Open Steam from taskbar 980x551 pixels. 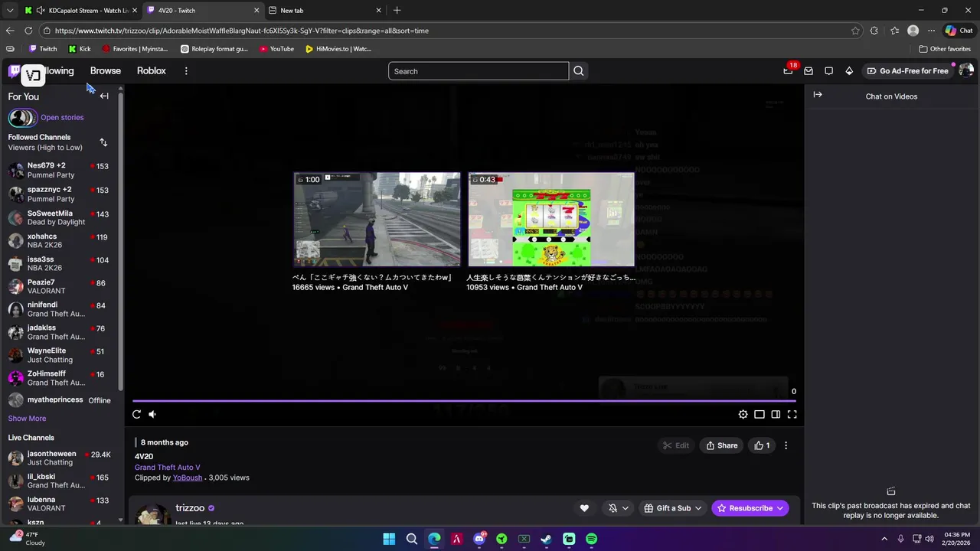(546, 539)
